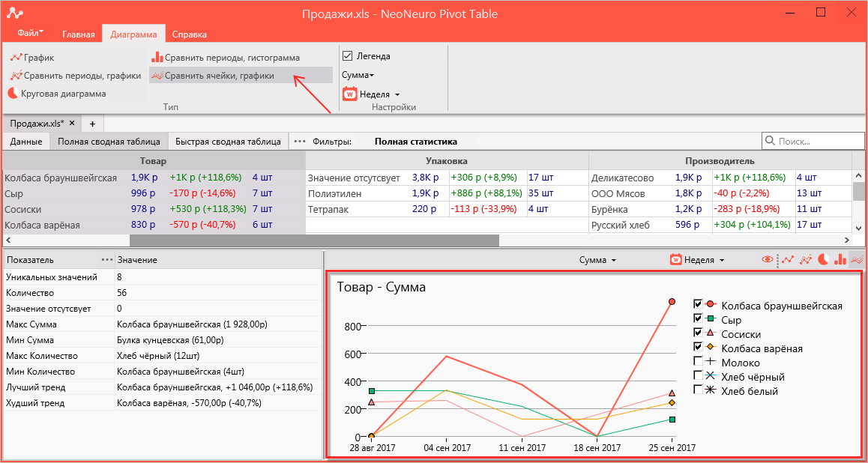Viewport: 868px width, 463px height.
Task: Click the Товар column header
Action: (154, 161)
